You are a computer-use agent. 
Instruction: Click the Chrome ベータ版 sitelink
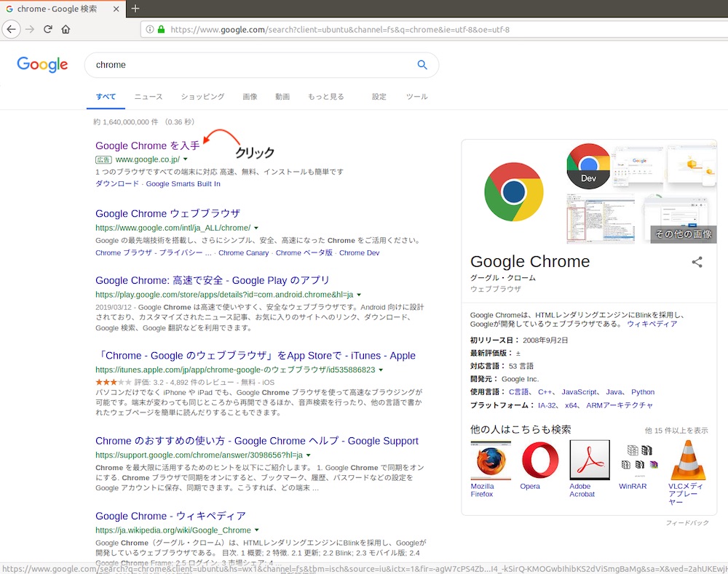tap(304, 253)
